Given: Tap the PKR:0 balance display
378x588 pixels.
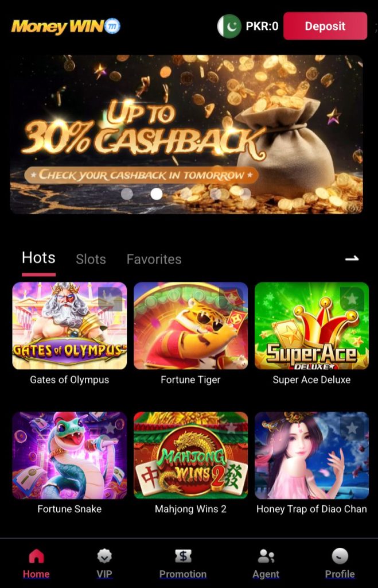Looking at the screenshot, I should 262,26.
